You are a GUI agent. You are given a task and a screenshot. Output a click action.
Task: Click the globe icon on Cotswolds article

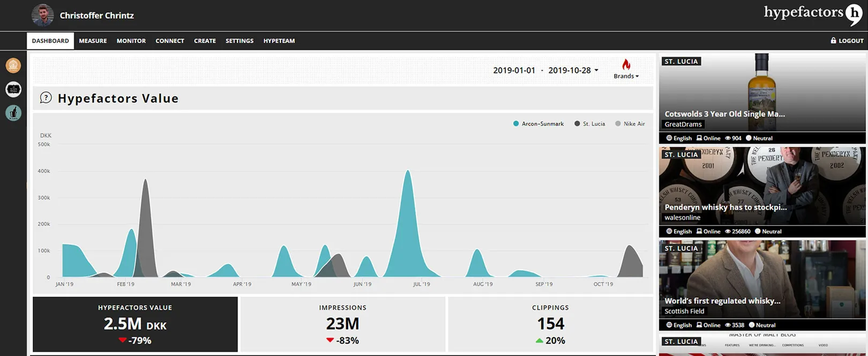click(x=669, y=138)
